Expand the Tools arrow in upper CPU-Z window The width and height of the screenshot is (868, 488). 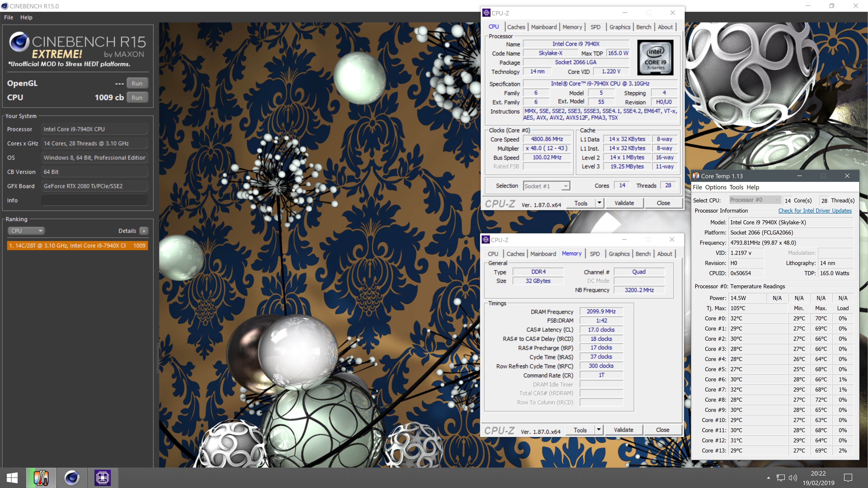[x=599, y=203]
